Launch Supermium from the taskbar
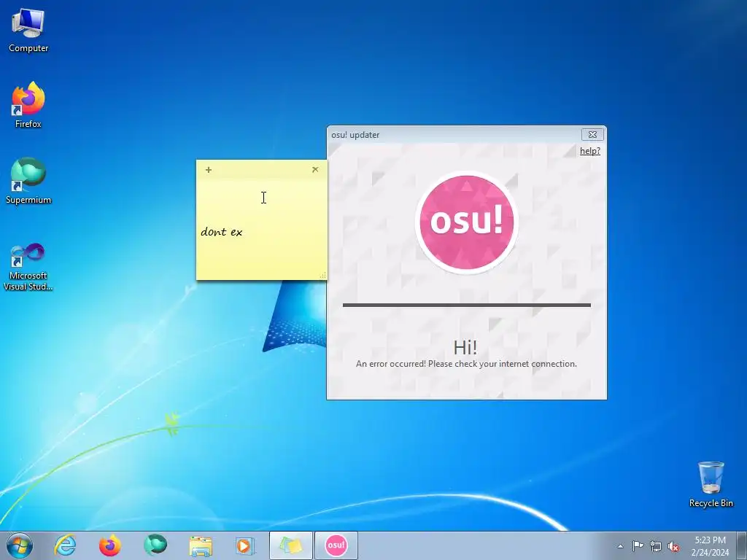The width and height of the screenshot is (747, 560). [x=155, y=545]
